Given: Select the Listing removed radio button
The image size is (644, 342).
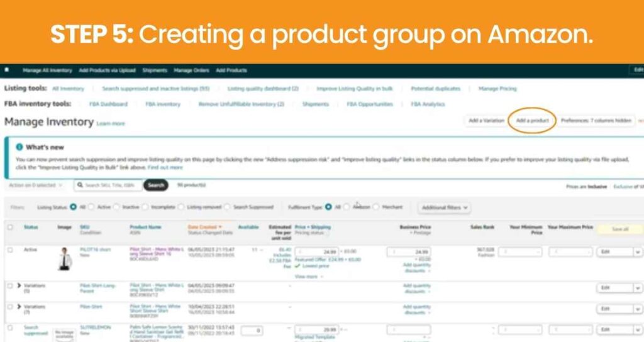Looking at the screenshot, I should coord(181,207).
